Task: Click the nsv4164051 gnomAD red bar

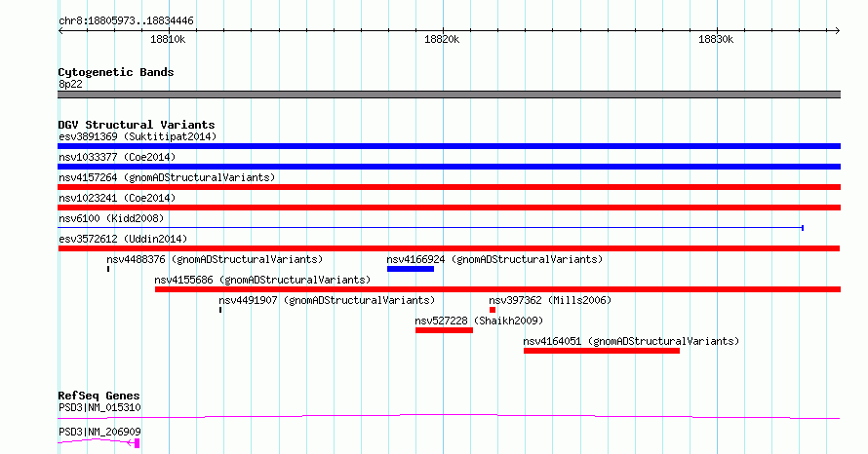Action: coord(602,351)
